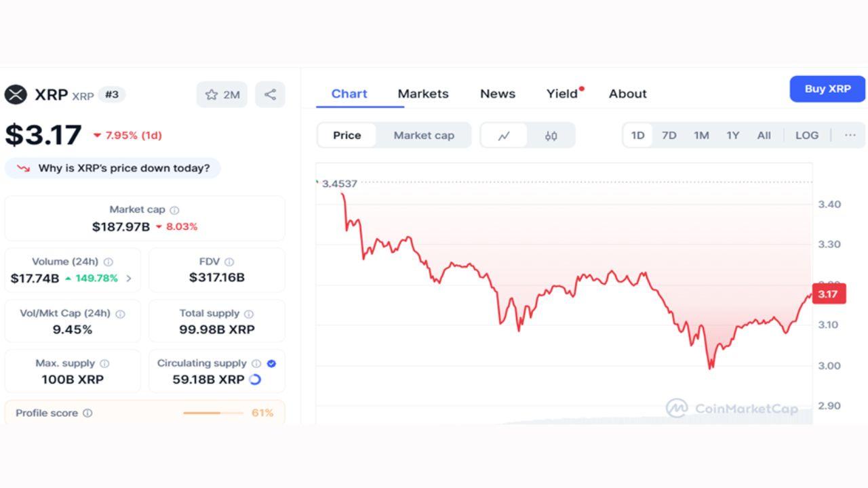Click Market cap info icon
The width and height of the screenshot is (868, 488).
tap(175, 211)
